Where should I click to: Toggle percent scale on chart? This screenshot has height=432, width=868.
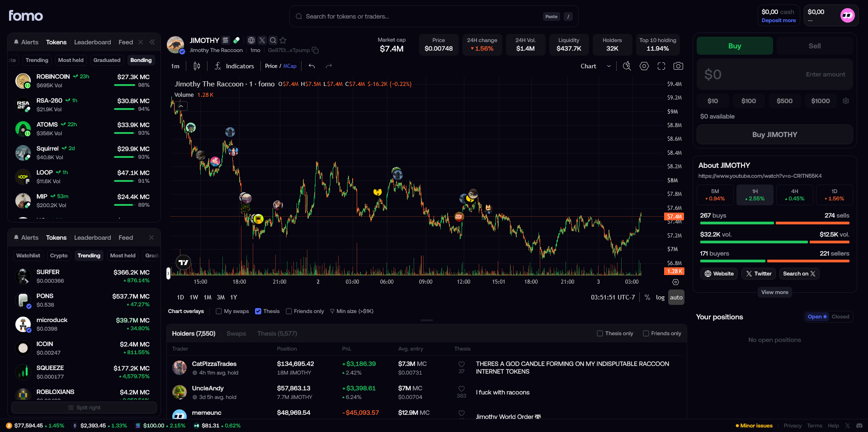[647, 297]
